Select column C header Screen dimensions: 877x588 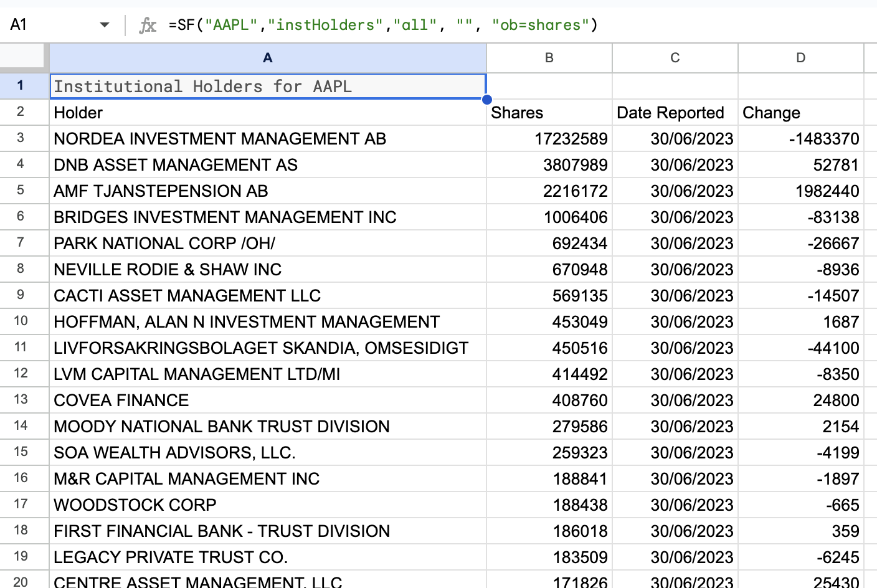[675, 58]
